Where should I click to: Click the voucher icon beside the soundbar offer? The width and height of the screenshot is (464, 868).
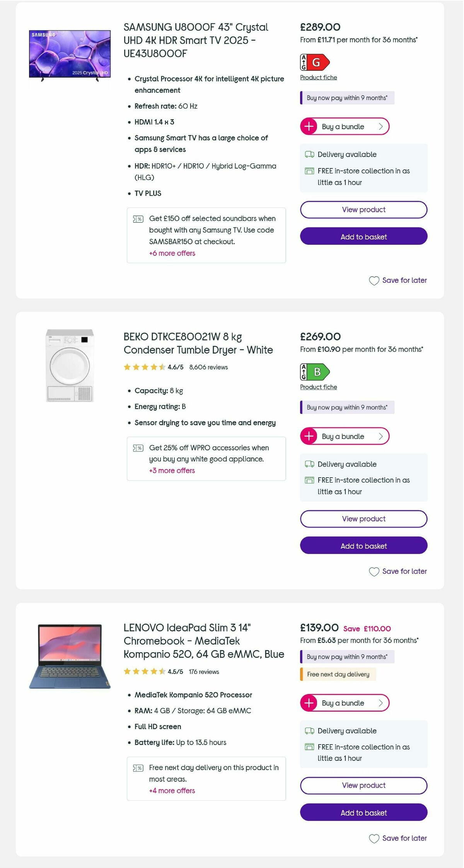click(138, 219)
